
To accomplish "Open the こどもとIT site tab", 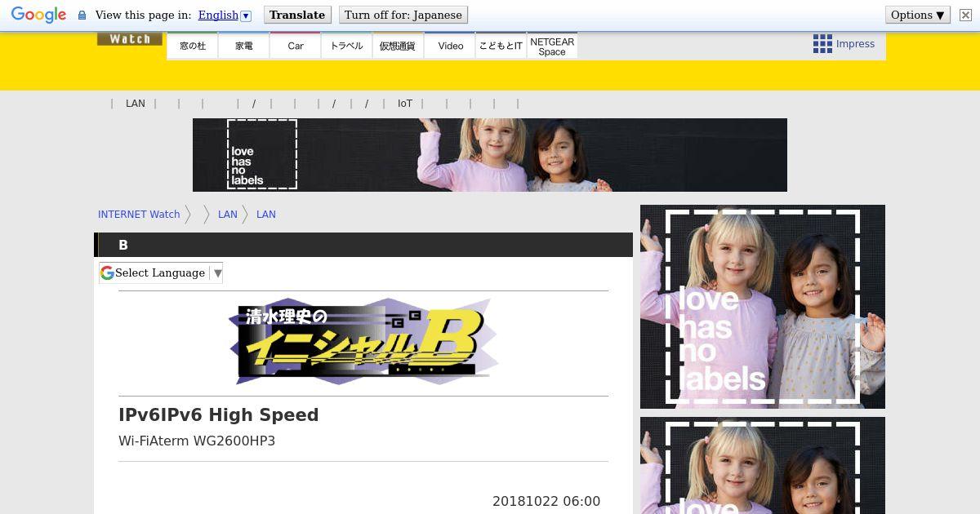I will click(501, 46).
